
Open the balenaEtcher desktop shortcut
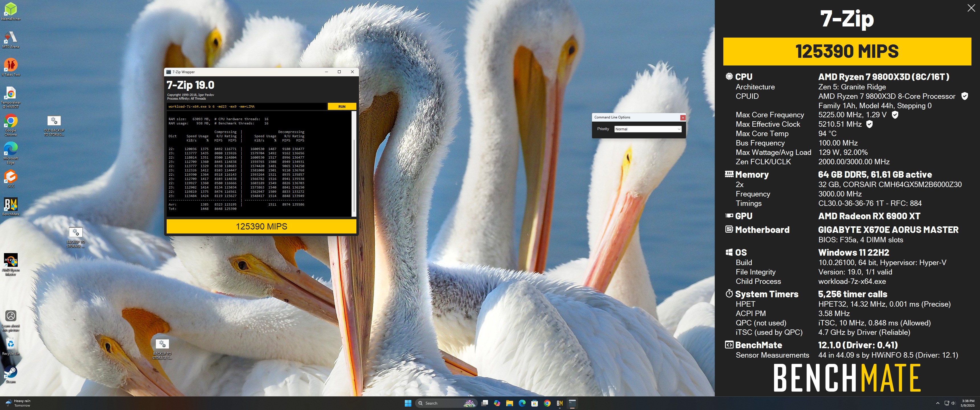coord(11,11)
